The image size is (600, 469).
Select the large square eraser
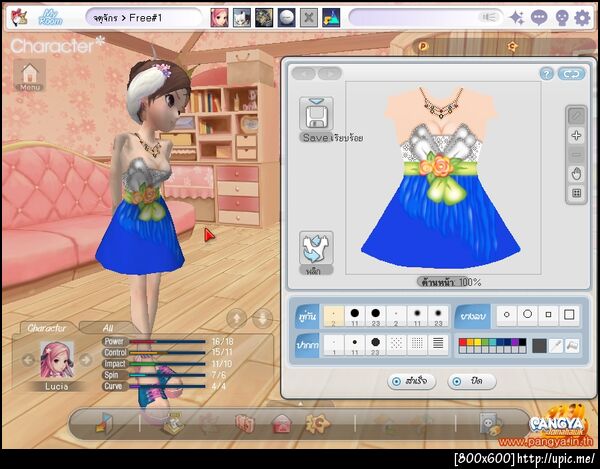click(569, 315)
